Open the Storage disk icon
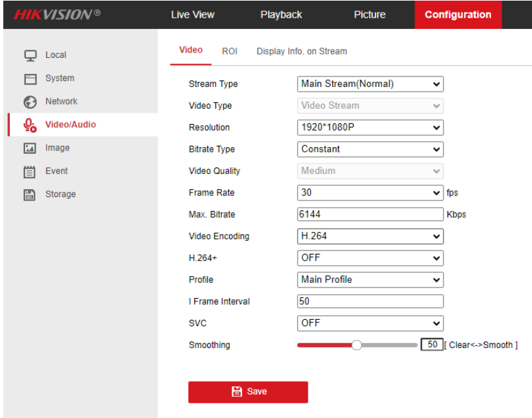 coord(30,194)
